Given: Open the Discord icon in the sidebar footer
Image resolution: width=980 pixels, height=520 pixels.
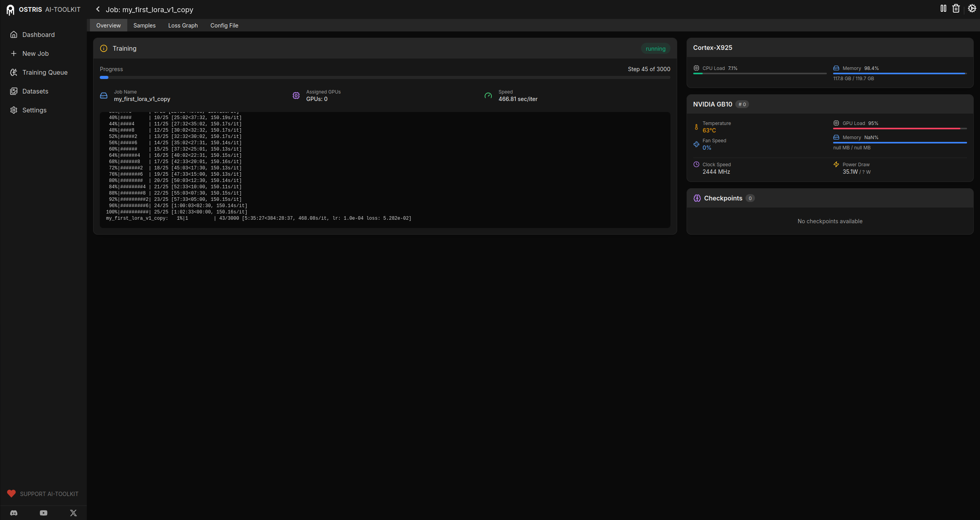Looking at the screenshot, I should click(14, 513).
